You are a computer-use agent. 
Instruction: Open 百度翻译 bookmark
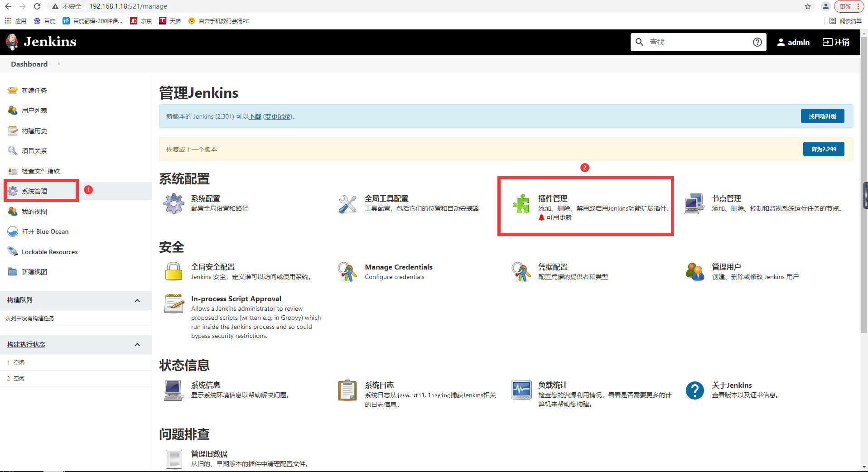(x=92, y=21)
